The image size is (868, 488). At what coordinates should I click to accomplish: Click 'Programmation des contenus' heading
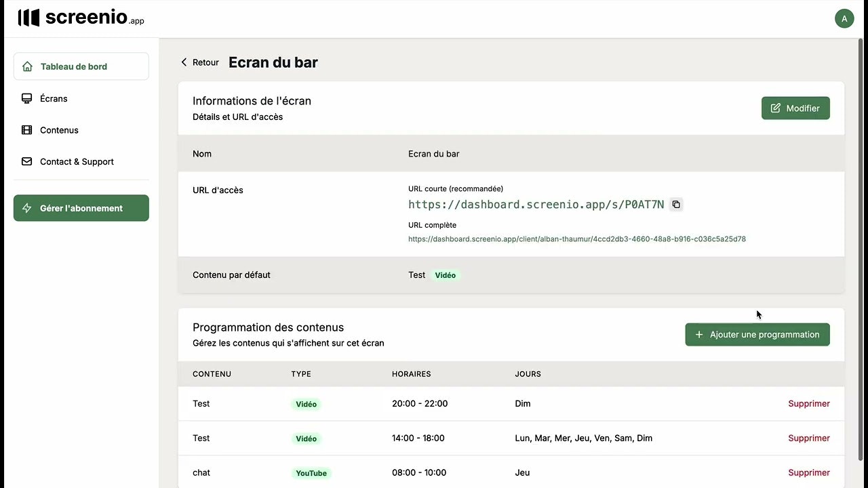tap(269, 327)
